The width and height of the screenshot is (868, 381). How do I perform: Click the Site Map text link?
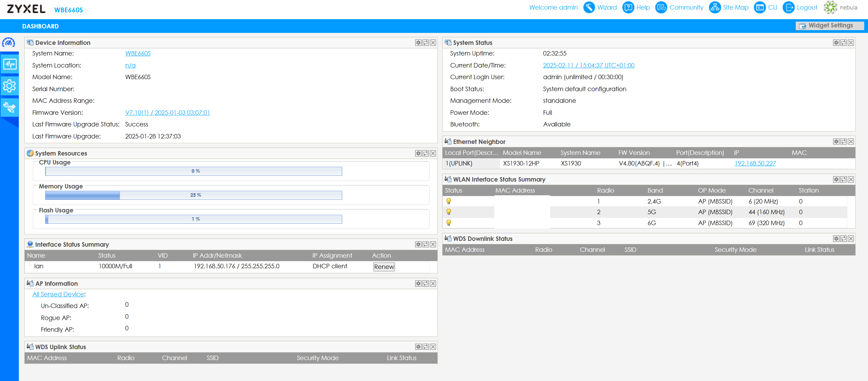pos(735,8)
